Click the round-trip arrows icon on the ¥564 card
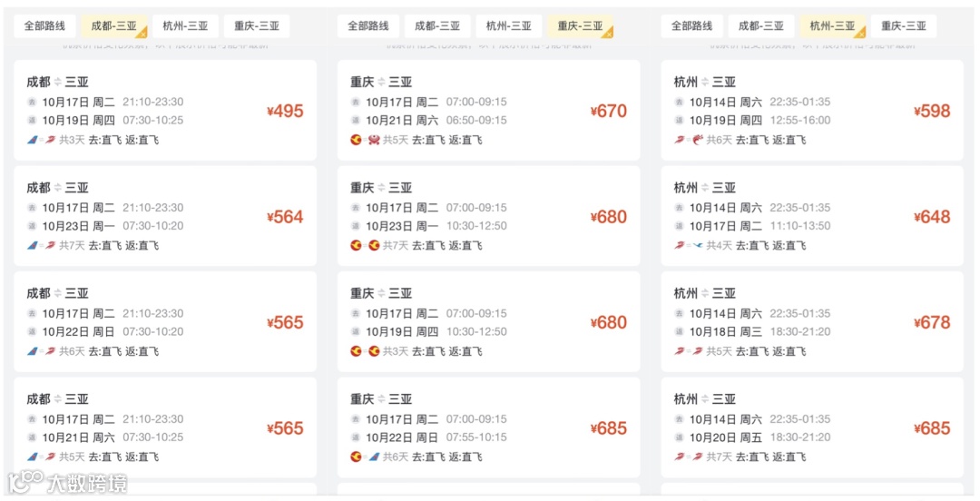 click(x=58, y=188)
